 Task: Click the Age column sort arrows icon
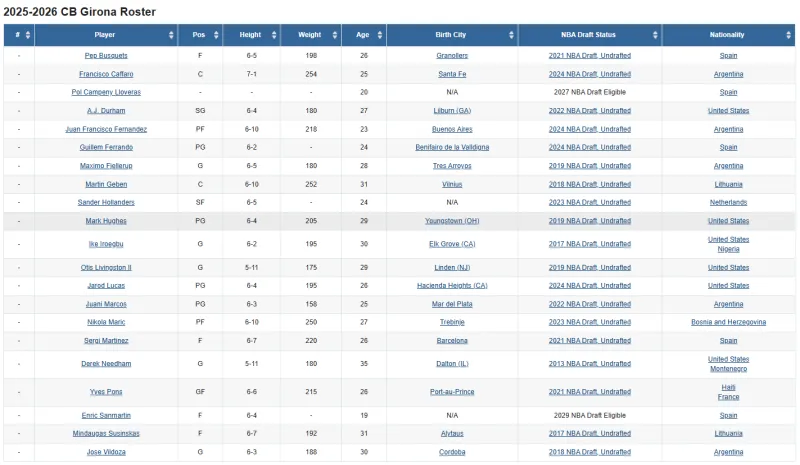pos(378,35)
